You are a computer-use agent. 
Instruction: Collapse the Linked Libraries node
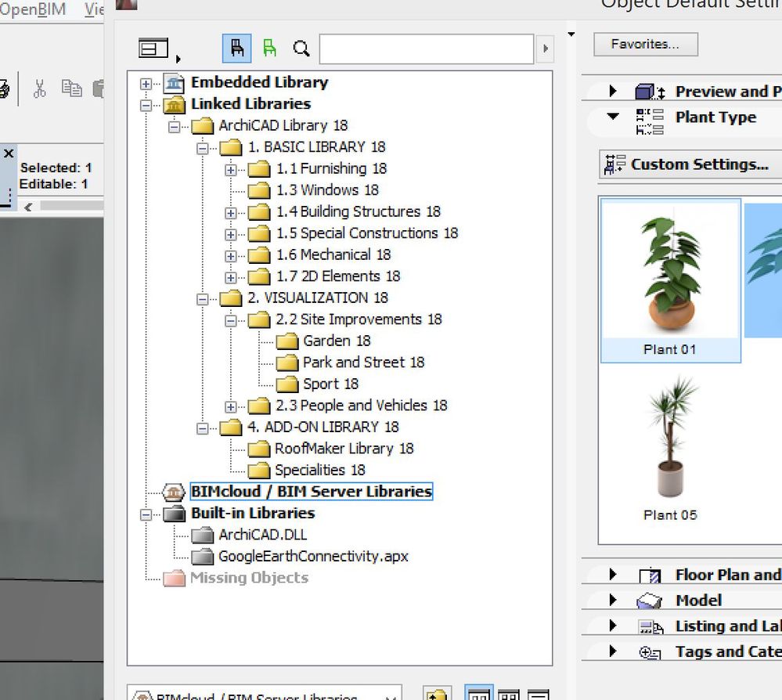pos(146,105)
